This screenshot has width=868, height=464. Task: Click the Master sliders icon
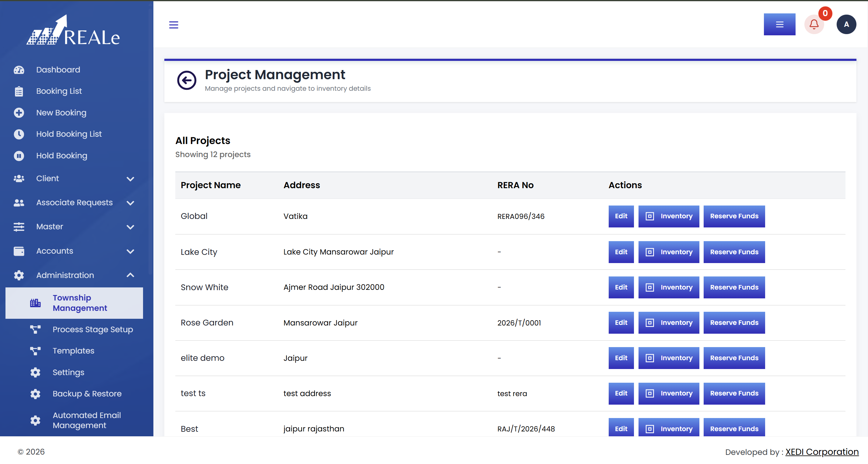click(19, 227)
